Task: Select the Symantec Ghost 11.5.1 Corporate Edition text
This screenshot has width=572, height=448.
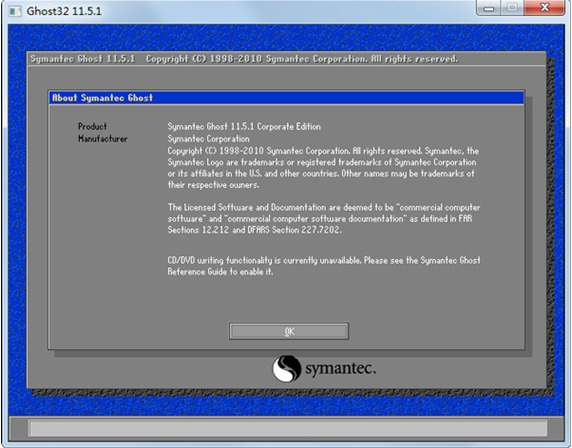Action: [244, 126]
